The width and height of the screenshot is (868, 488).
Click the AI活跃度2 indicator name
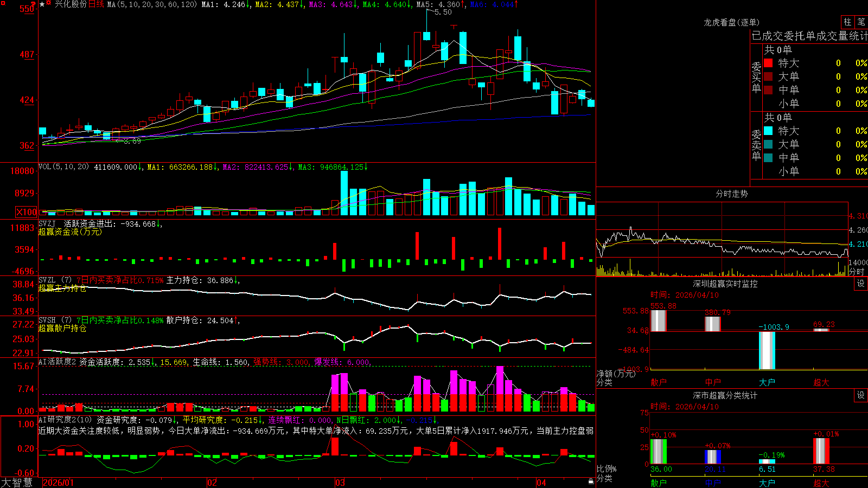tap(58, 362)
